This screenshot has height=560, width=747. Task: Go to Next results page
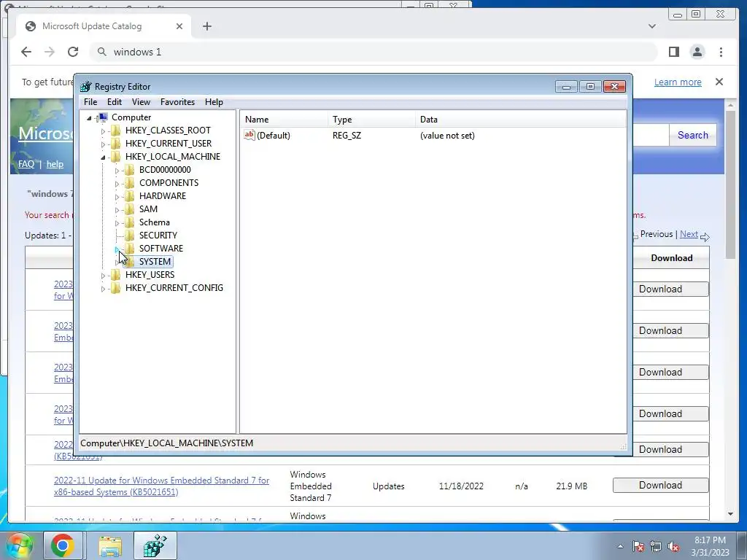pos(689,234)
